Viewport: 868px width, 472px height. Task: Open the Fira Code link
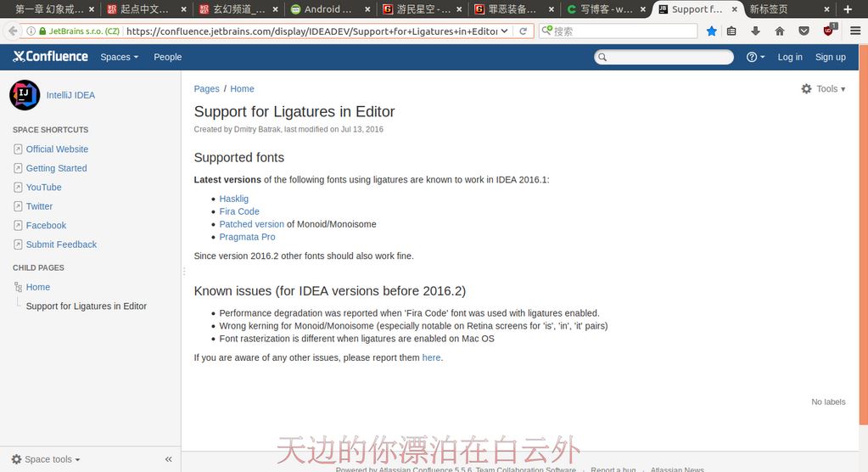239,211
